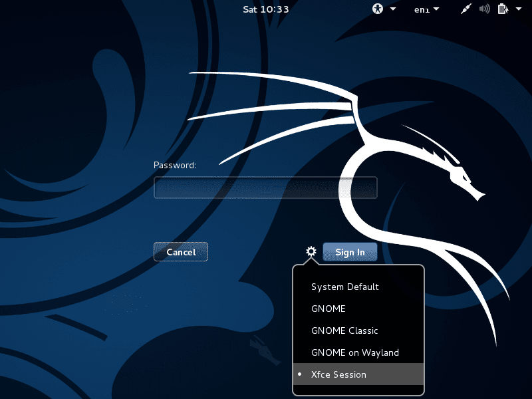
Task: Click inside the Password field
Action: pyautogui.click(x=265, y=188)
